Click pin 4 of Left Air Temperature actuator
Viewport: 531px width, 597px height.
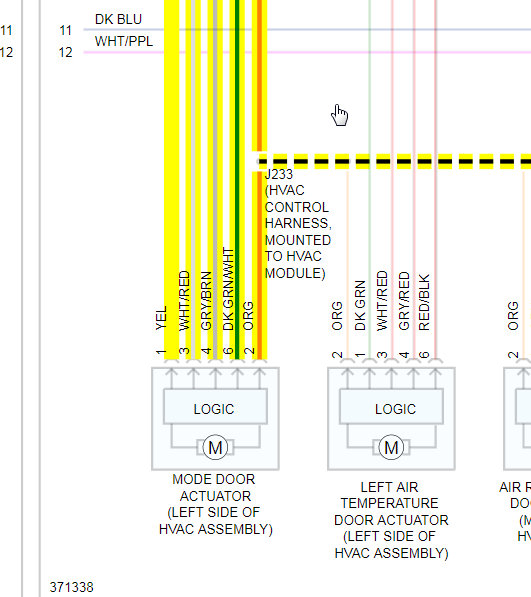click(x=404, y=355)
